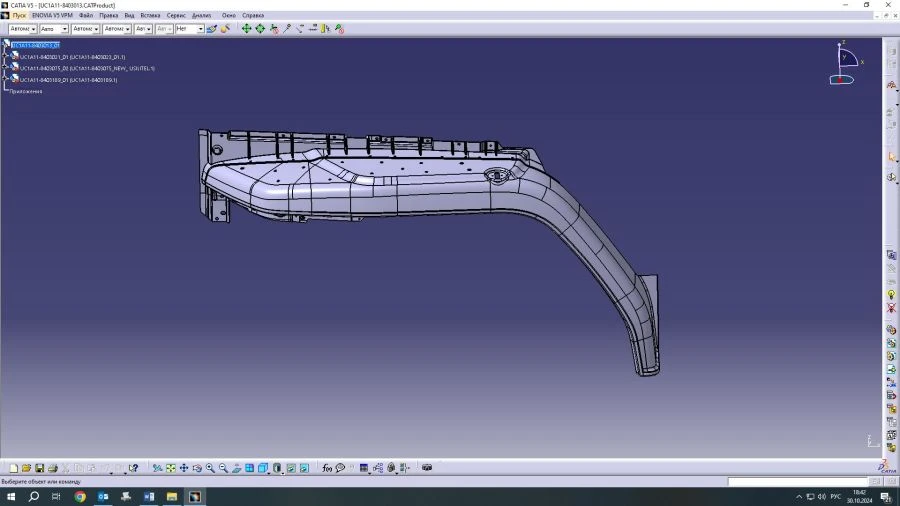Toggle the light bulb icon in right toolbar
Viewport: 900px width, 506px height.
[891, 295]
